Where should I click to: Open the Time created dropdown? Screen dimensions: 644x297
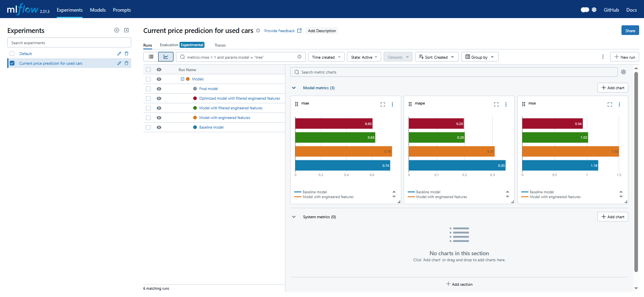[x=326, y=57]
